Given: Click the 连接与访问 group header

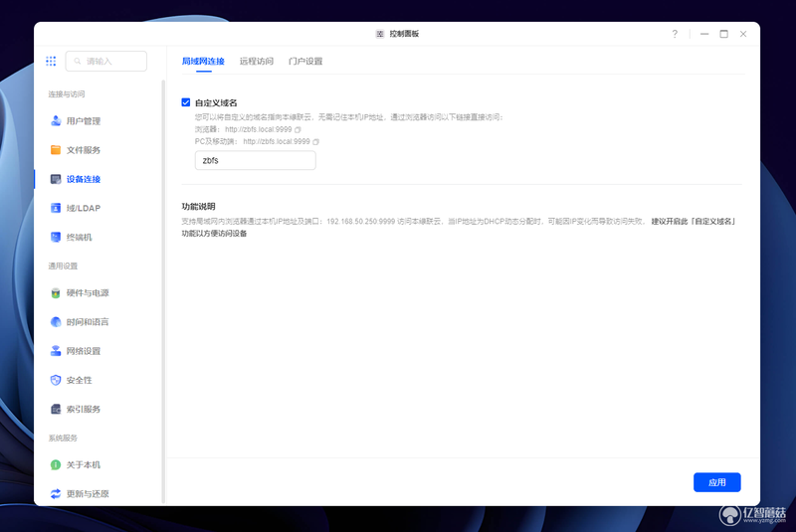Looking at the screenshot, I should [67, 94].
